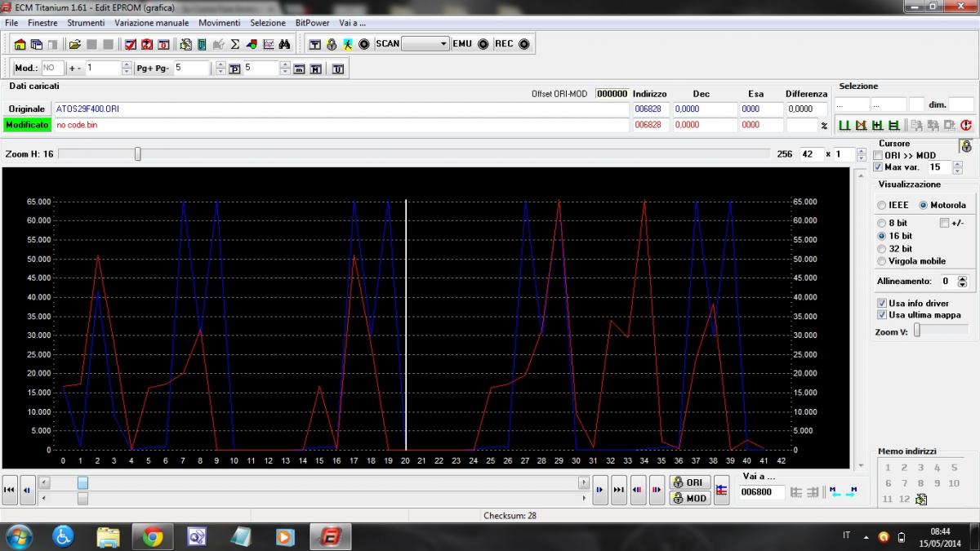Screen dimensions: 980x551
Task: Click the round button next to REC
Action: [x=524, y=44]
